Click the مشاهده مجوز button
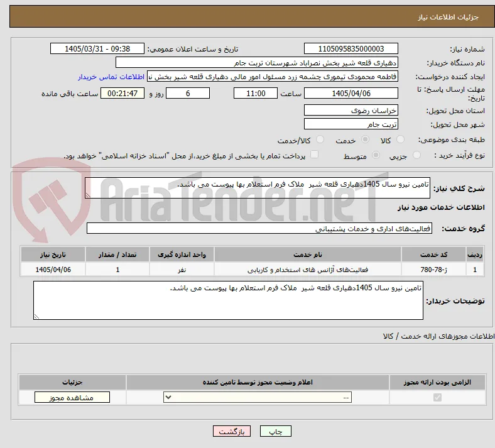This screenshot has height=448, width=495. (x=72, y=398)
